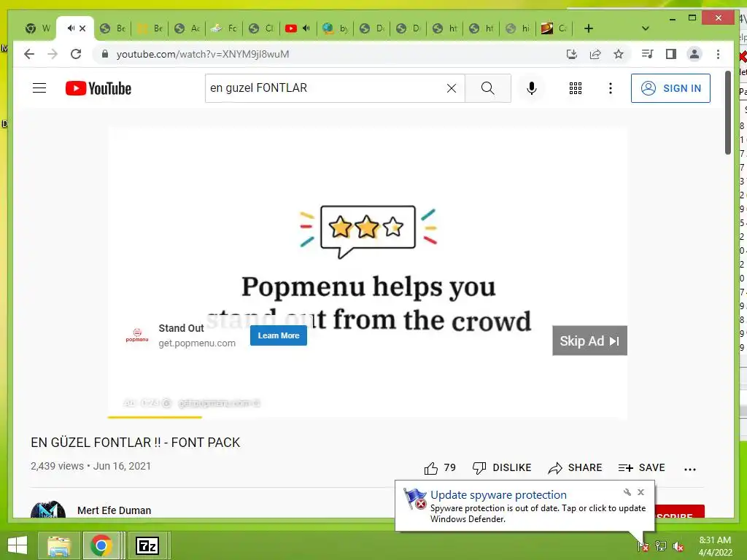Screen dimensions: 747x560
Task: Seek on the yellow ad progress bar
Action: pos(367,417)
